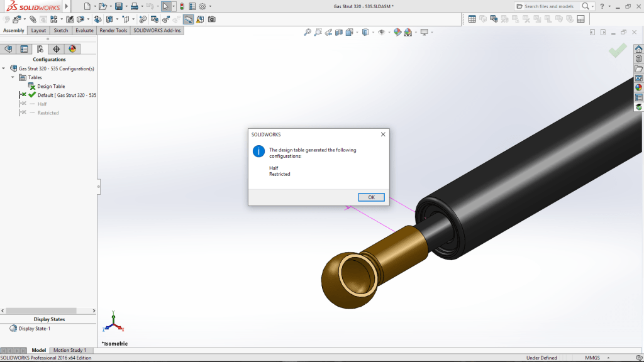Toggle the arrow Select tool in the top toolbar
Viewport: 644px width, 362px height.
[x=165, y=6]
